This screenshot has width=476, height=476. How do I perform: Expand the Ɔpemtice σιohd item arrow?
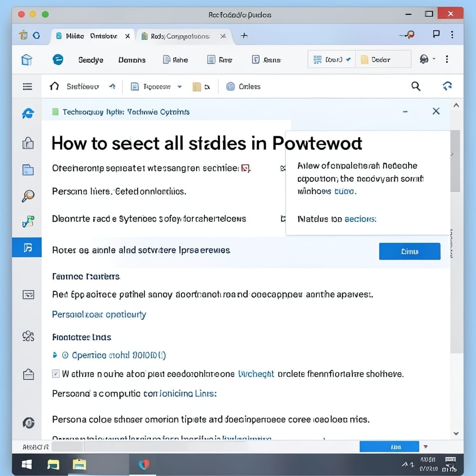[55, 355]
